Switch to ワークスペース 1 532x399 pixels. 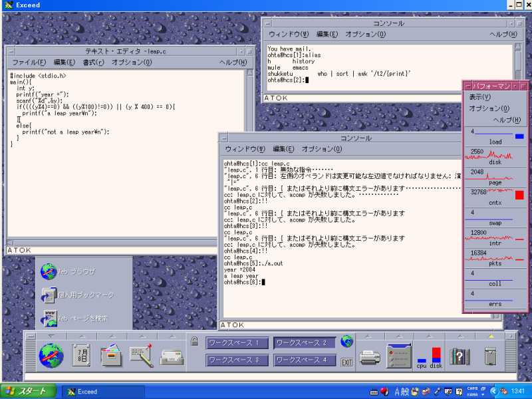(x=237, y=342)
